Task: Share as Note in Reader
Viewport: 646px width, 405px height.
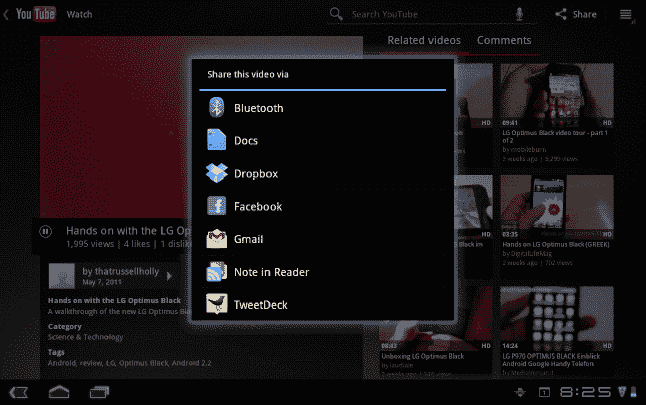Action: point(323,272)
